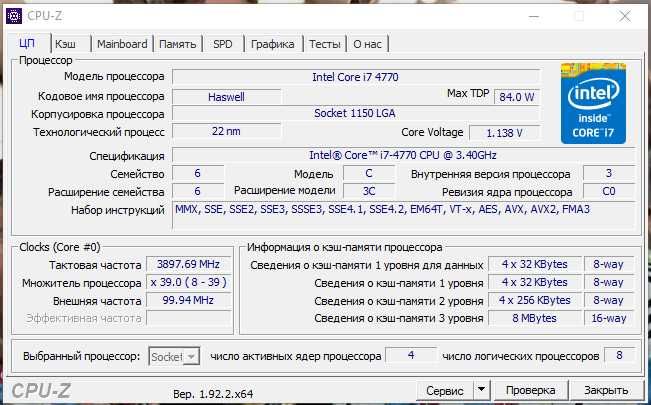Open the Сервис dropdown arrow
This screenshot has height=405, width=651.
(x=481, y=390)
